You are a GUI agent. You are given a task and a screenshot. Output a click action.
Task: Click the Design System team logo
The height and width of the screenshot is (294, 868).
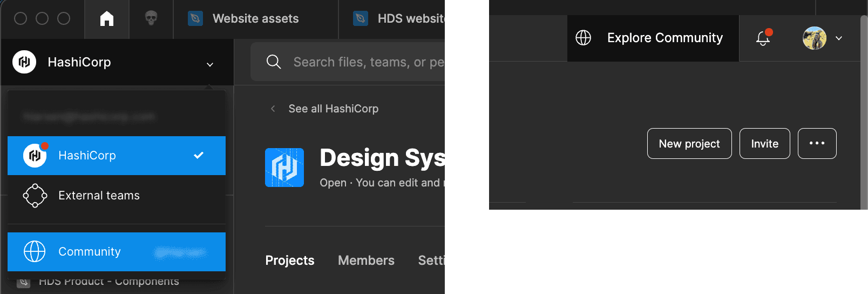click(x=284, y=168)
